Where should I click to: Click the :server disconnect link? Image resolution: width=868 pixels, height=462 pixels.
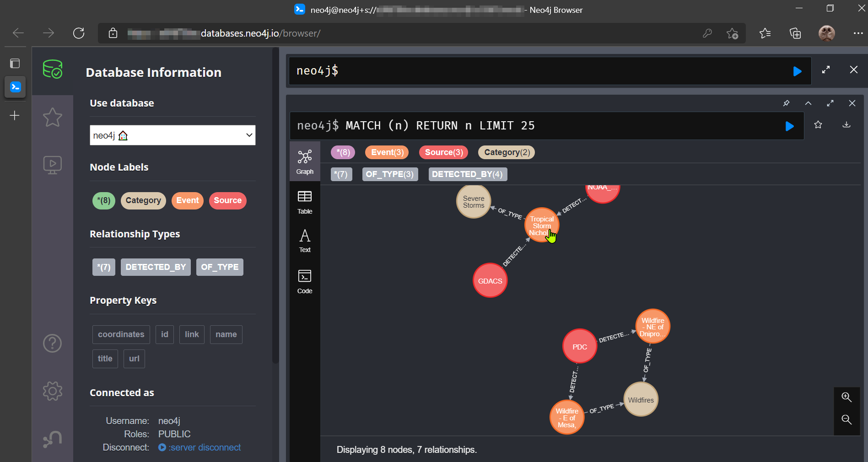click(x=204, y=447)
